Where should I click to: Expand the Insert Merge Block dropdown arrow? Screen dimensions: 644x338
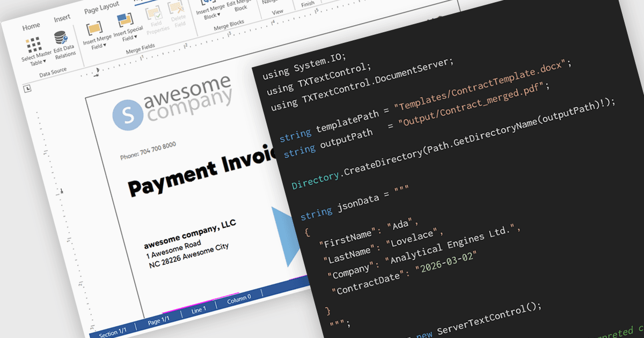pyautogui.click(x=218, y=16)
